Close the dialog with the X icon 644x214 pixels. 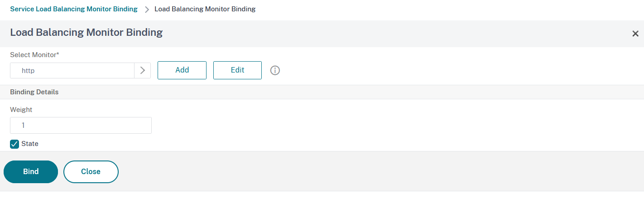(x=635, y=34)
